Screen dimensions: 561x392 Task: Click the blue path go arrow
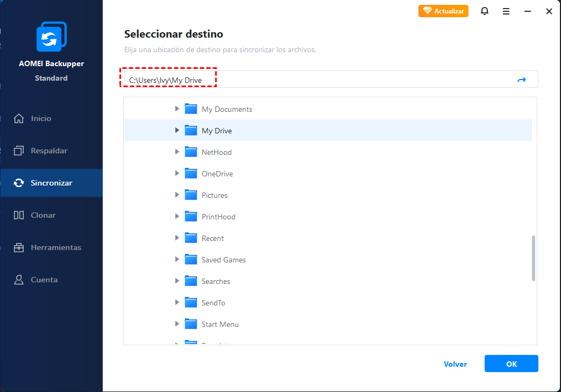point(521,80)
